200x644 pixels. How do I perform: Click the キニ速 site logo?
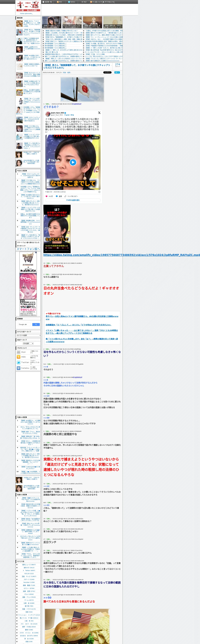pos(28,6)
